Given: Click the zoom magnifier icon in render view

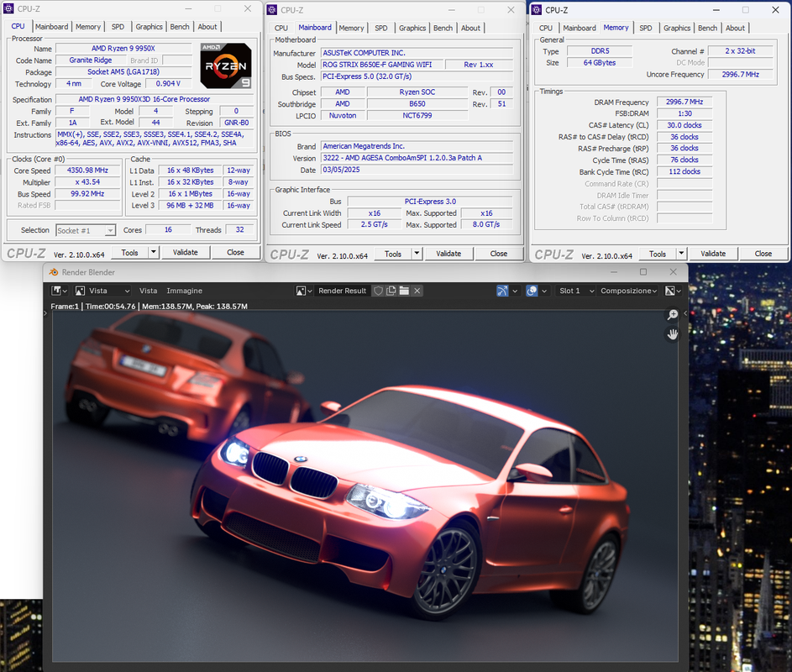Looking at the screenshot, I should click(x=672, y=315).
